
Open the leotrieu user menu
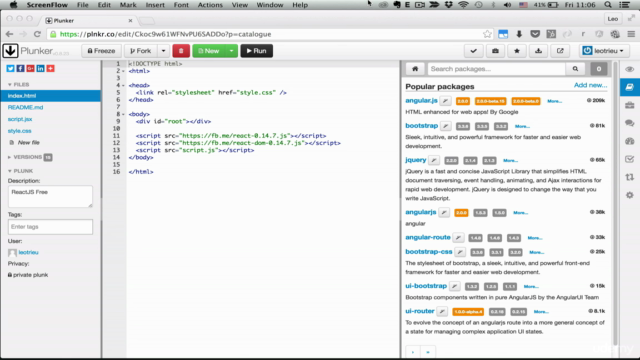pyautogui.click(x=603, y=51)
